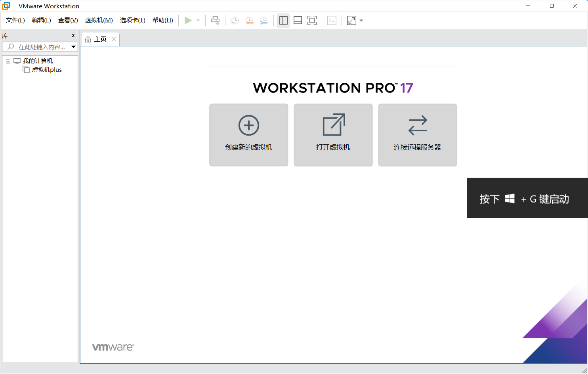Click 连接远程服务器 button
The width and height of the screenshot is (588, 374).
point(418,135)
